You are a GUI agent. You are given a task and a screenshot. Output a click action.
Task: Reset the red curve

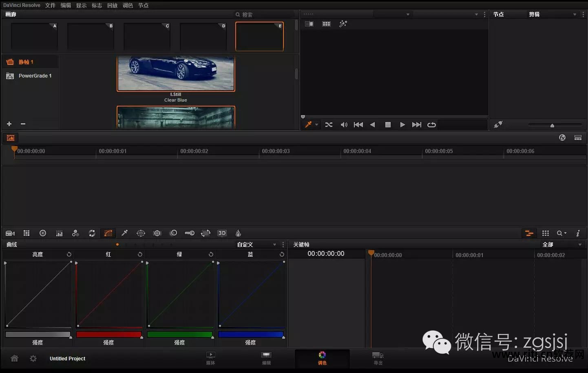[x=140, y=254]
